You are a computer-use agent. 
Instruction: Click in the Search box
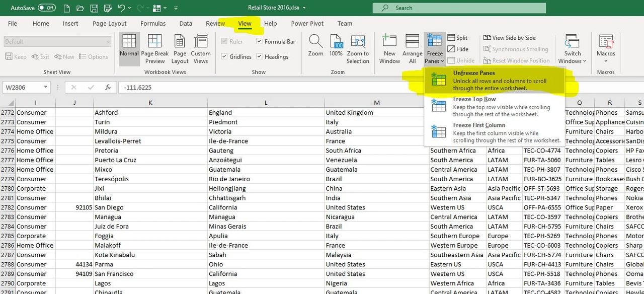click(459, 8)
